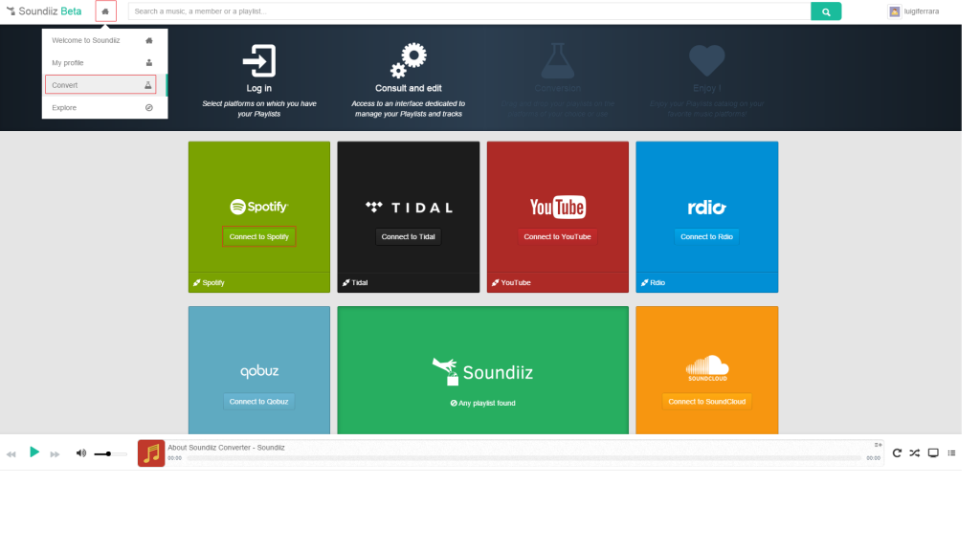Click the YouTube footer label on tile
The width and height of the screenshot is (980, 551).
[511, 283]
